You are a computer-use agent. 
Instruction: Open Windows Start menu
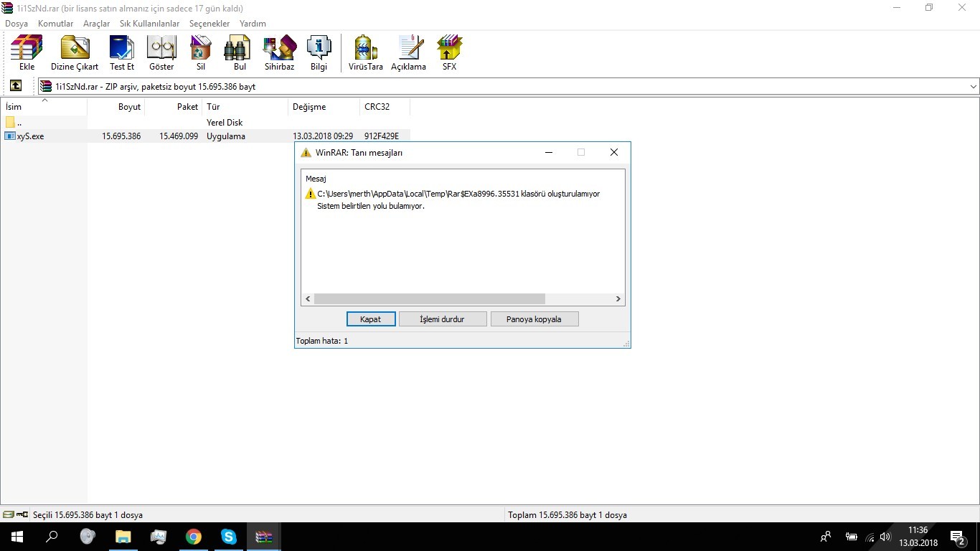point(17,537)
